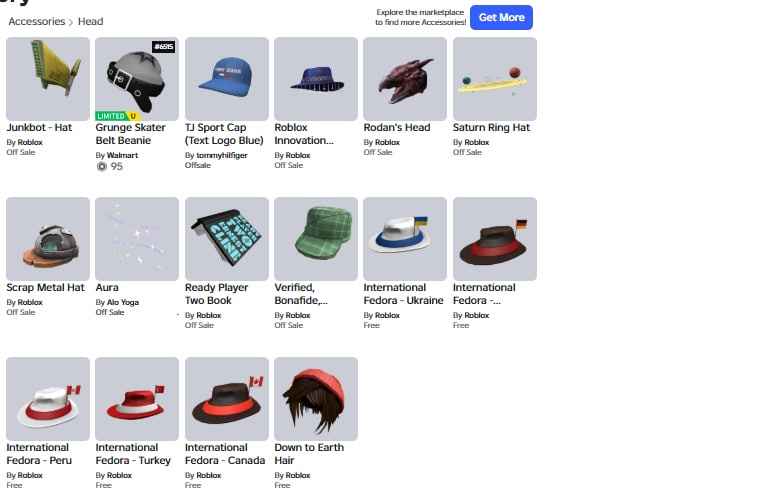Open the Alo Yoga creator link
Image resolution: width=771 pixels, height=503 pixels.
(x=123, y=302)
